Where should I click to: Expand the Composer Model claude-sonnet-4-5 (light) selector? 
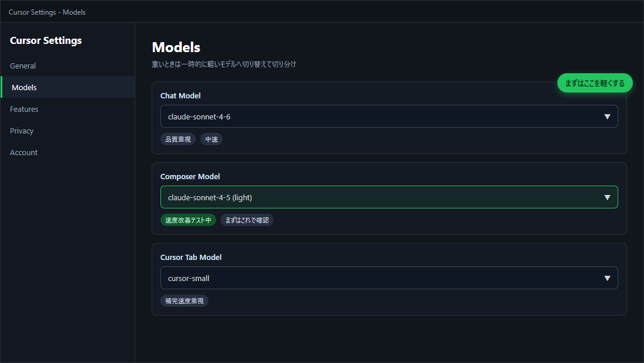389,197
